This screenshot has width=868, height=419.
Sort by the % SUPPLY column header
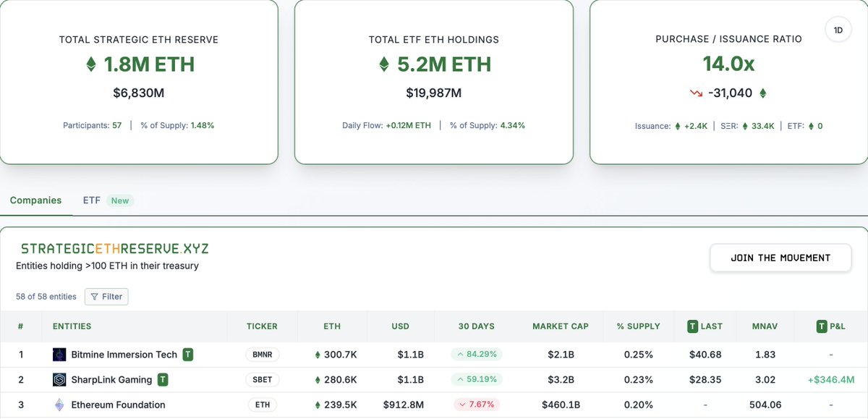tap(637, 326)
